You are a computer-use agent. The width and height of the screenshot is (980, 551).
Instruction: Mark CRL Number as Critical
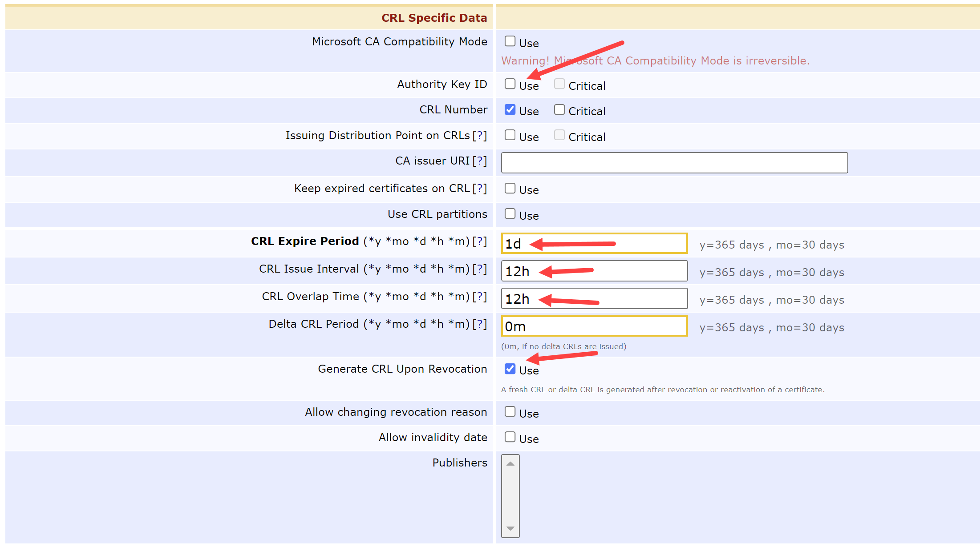point(559,109)
